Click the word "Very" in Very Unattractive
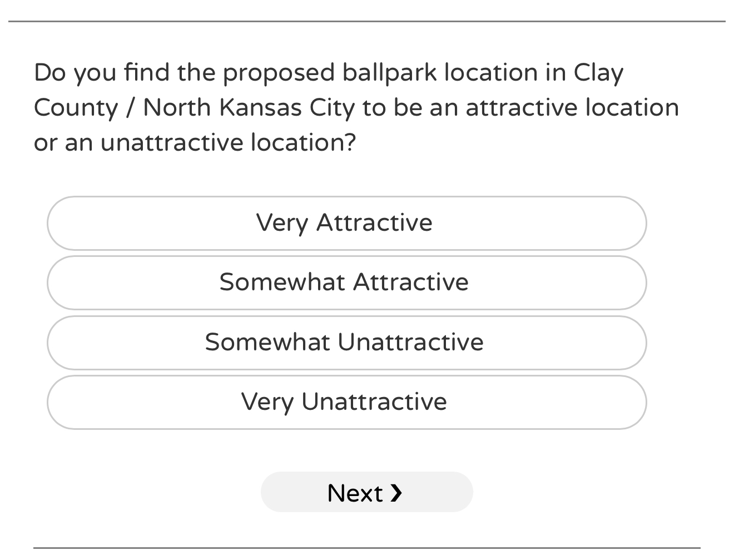734x560 pixels. click(x=267, y=403)
